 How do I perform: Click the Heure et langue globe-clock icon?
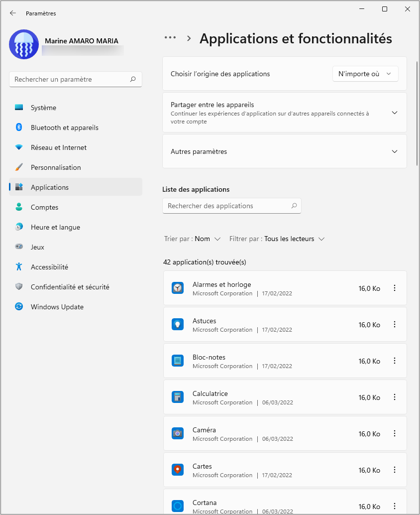click(19, 227)
